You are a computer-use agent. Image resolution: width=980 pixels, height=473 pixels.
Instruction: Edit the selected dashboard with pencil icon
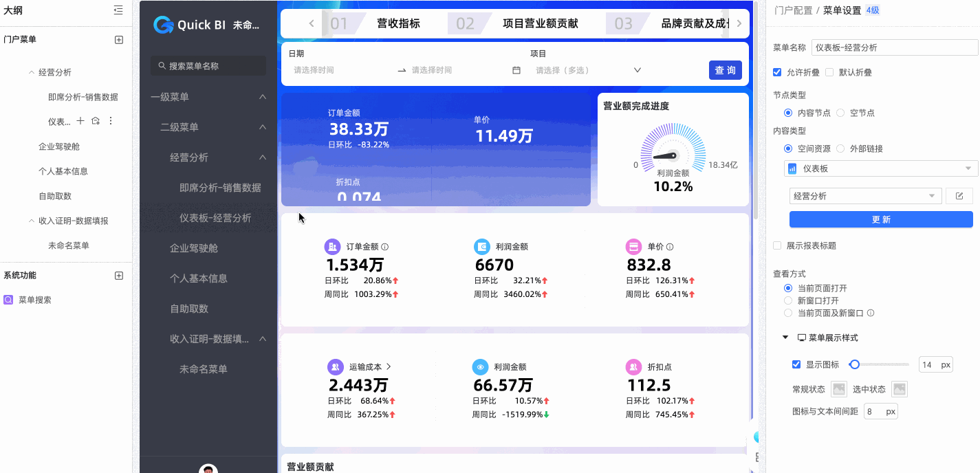959,196
